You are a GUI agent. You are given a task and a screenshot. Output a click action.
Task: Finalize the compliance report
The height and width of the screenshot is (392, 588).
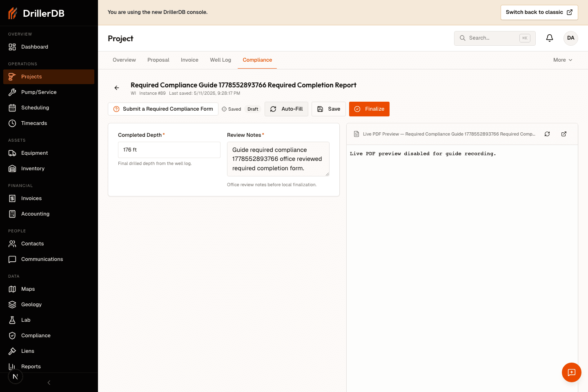369,109
